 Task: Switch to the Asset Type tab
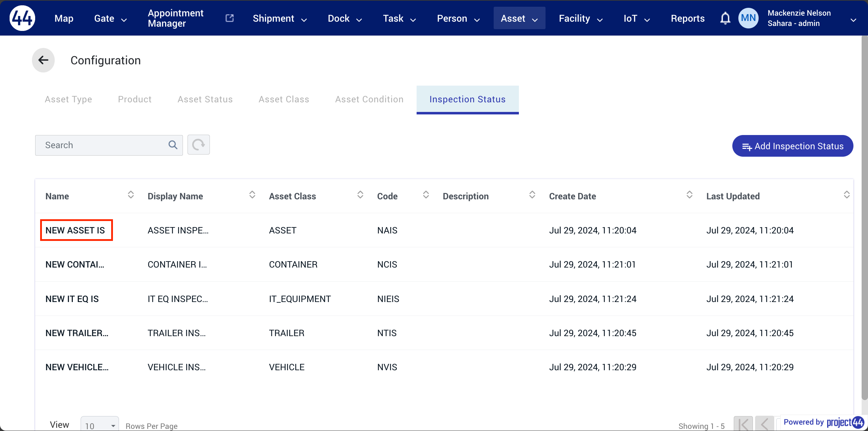click(69, 99)
